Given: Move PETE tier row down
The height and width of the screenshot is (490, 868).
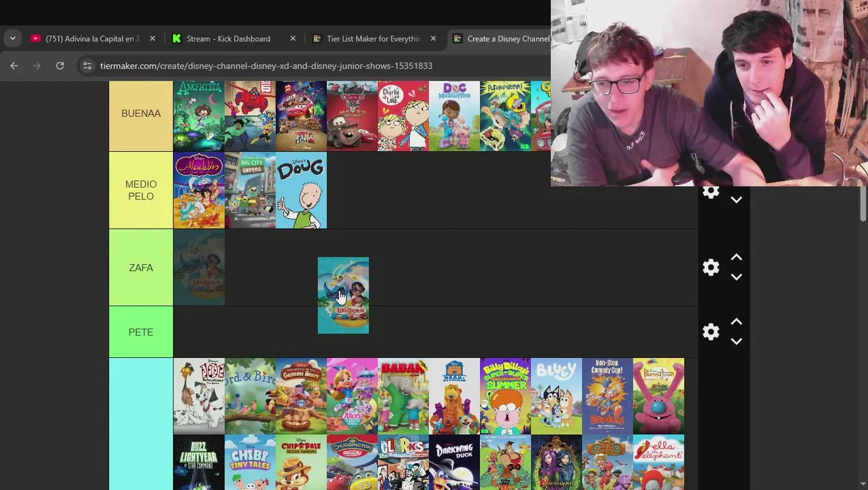Looking at the screenshot, I should (x=736, y=341).
